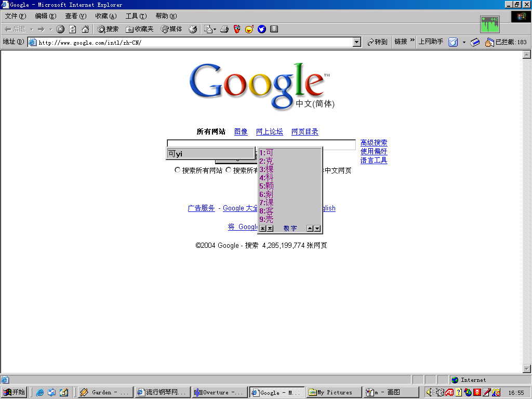Open Preferences (使用偏好) link
The image size is (532, 399).
click(x=374, y=151)
